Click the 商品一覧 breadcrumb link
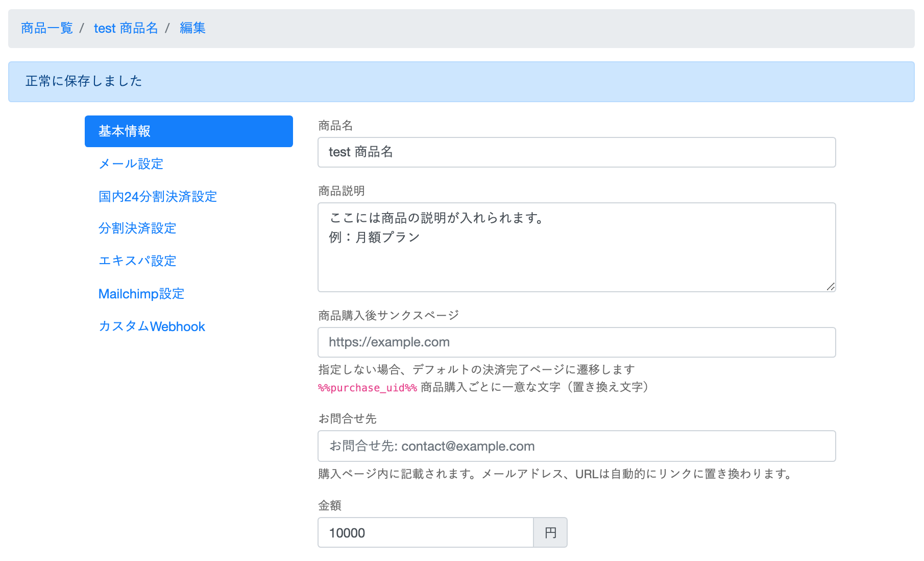The image size is (924, 561). (x=47, y=28)
